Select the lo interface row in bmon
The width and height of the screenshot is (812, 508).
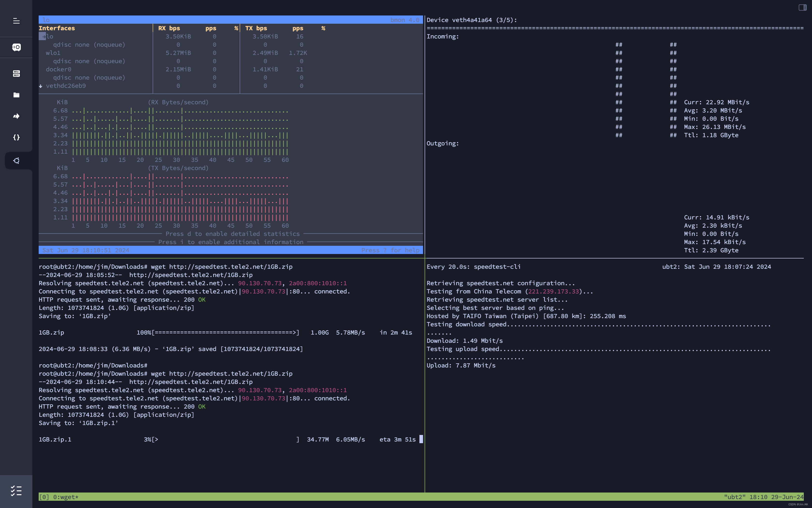click(x=231, y=36)
